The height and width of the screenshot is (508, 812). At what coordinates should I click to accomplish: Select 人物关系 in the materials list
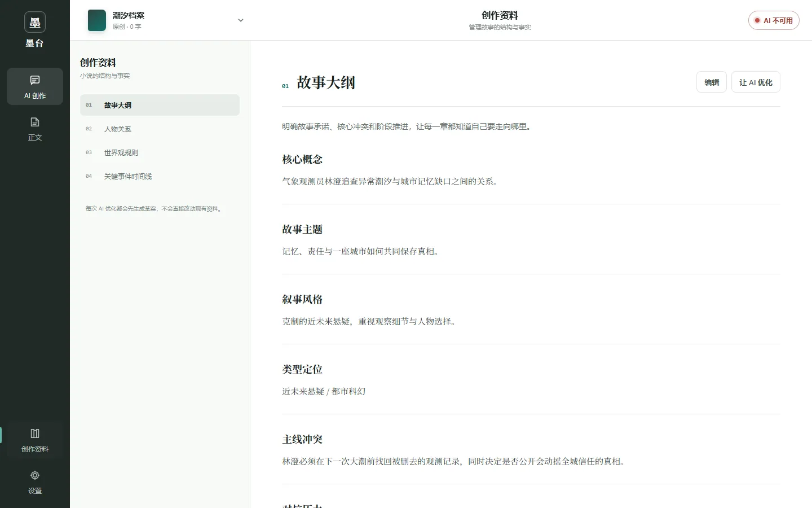(x=160, y=129)
